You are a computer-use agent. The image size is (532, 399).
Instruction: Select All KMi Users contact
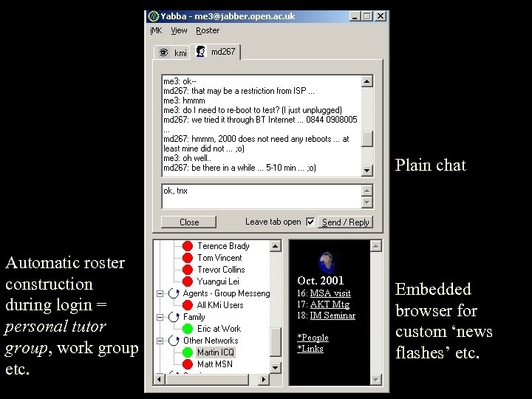pyautogui.click(x=220, y=305)
